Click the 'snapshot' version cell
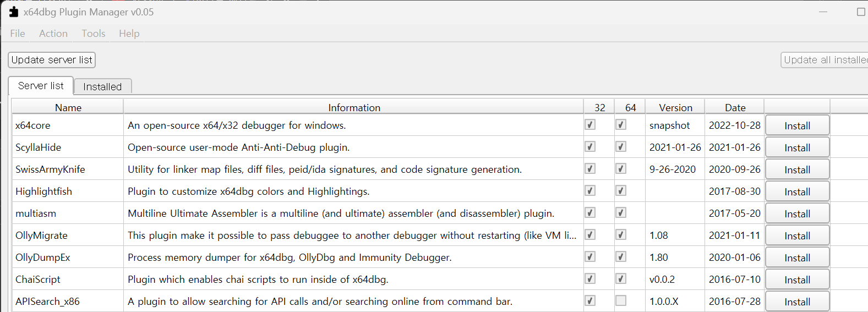The width and height of the screenshot is (868, 312). tap(675, 125)
